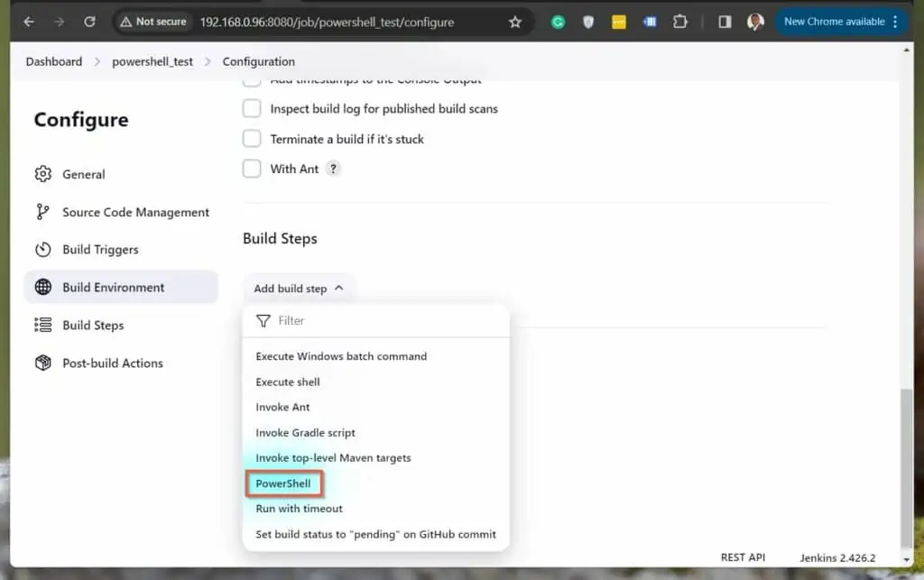The height and width of the screenshot is (580, 924).
Task: Click the Configure page heading
Action: 81,120
